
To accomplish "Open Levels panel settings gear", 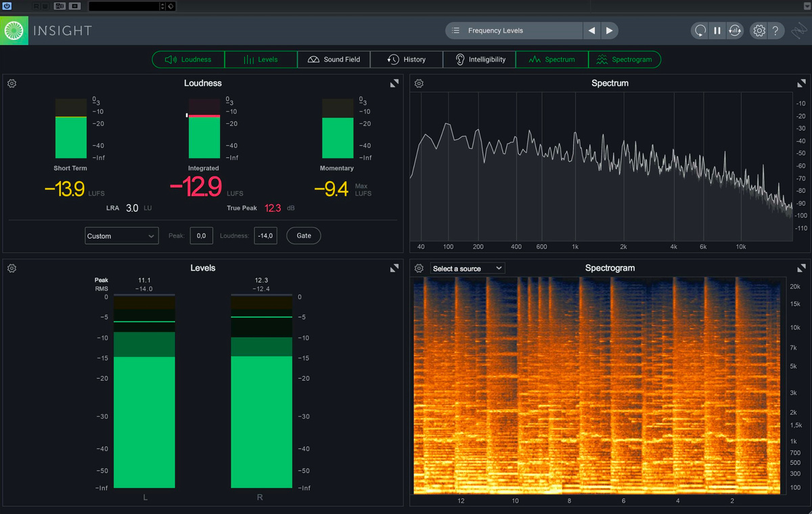I will 12,268.
